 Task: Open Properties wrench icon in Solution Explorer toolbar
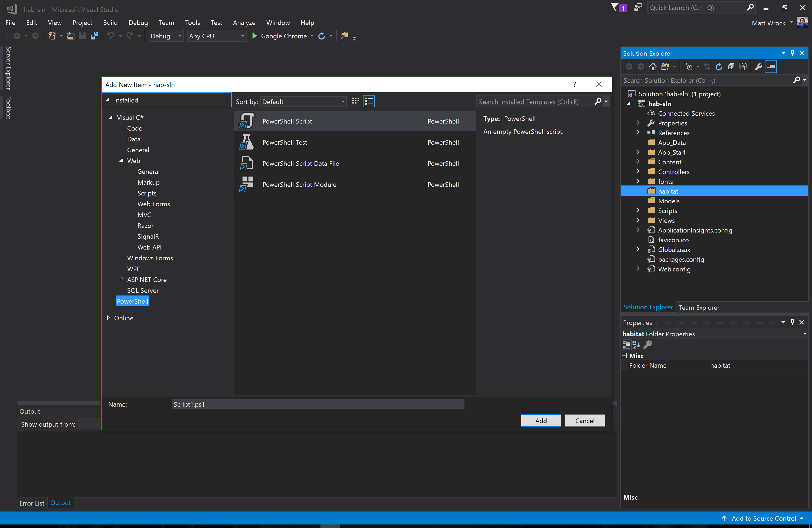[x=758, y=67]
